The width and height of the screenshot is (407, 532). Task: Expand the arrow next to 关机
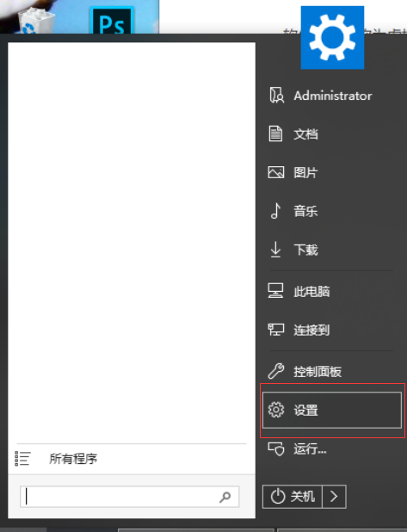(334, 497)
